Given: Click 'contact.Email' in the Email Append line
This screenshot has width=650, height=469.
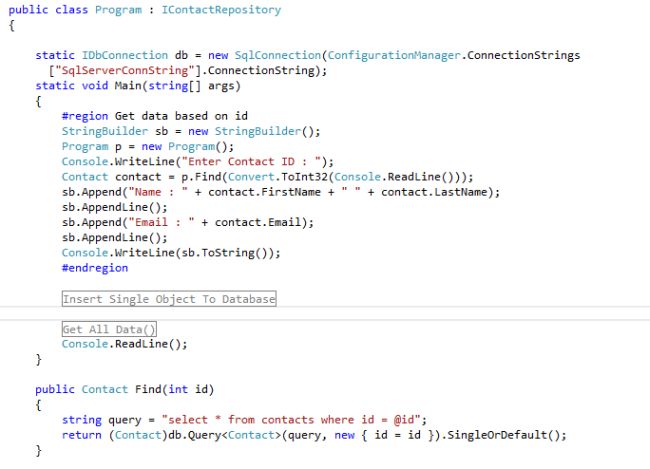Looking at the screenshot, I should coord(258,223).
